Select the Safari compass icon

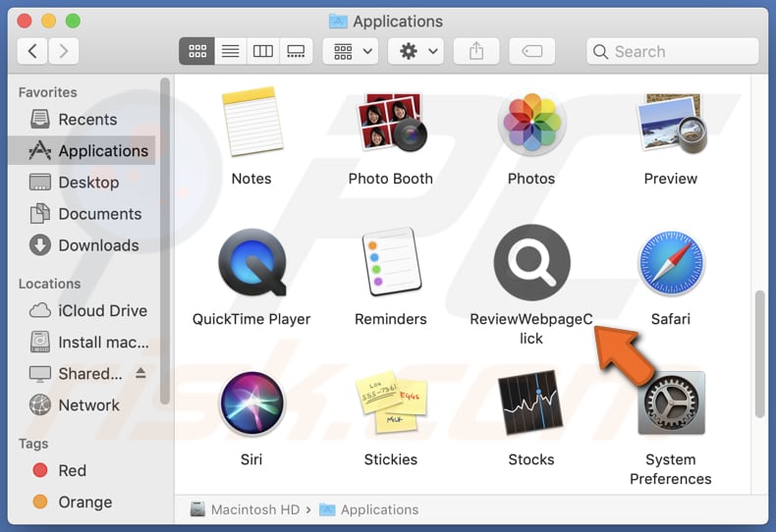point(671,262)
